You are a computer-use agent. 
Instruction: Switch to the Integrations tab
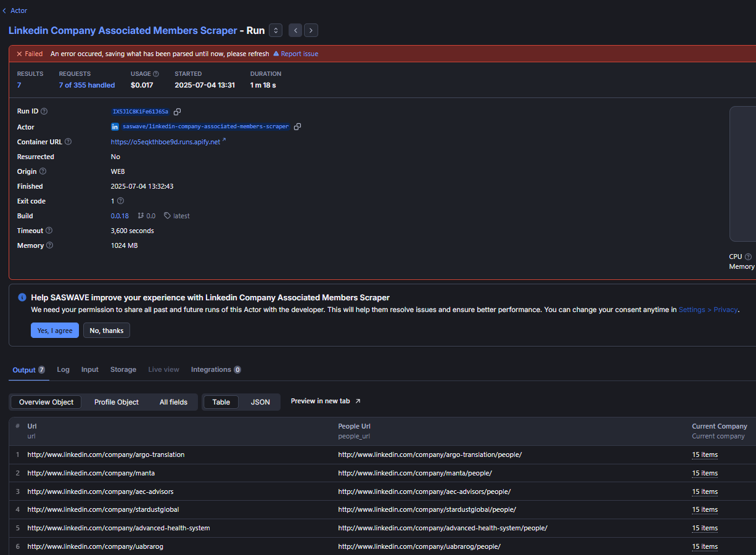pos(216,369)
